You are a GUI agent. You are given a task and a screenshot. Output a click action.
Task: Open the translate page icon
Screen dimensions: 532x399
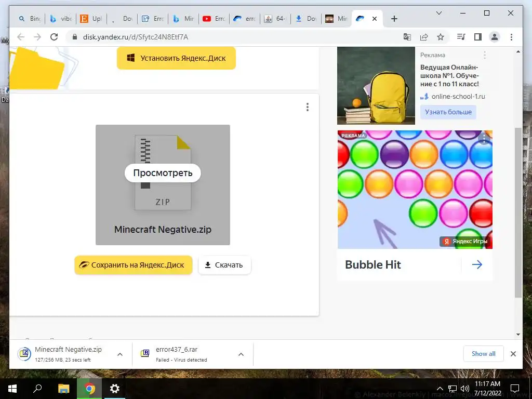coord(407,37)
